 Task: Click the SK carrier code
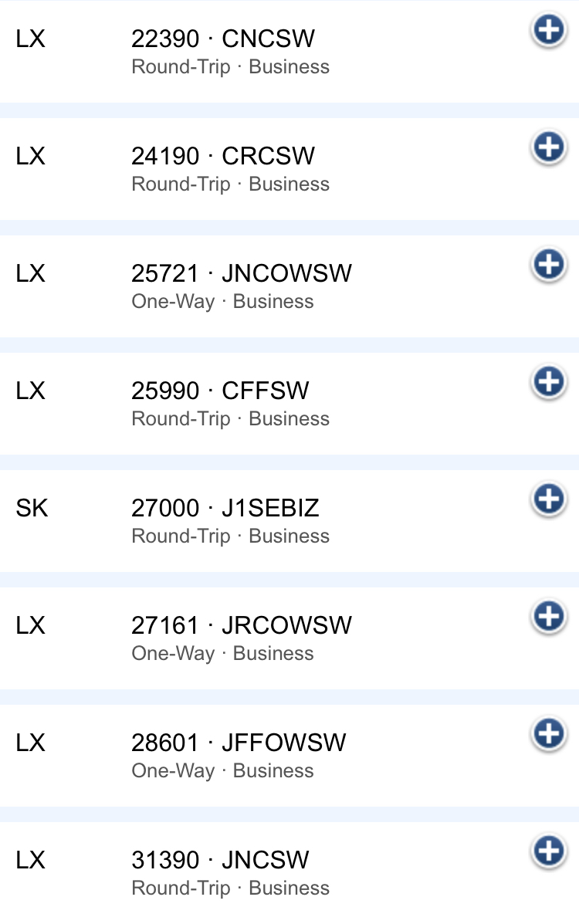click(x=32, y=508)
